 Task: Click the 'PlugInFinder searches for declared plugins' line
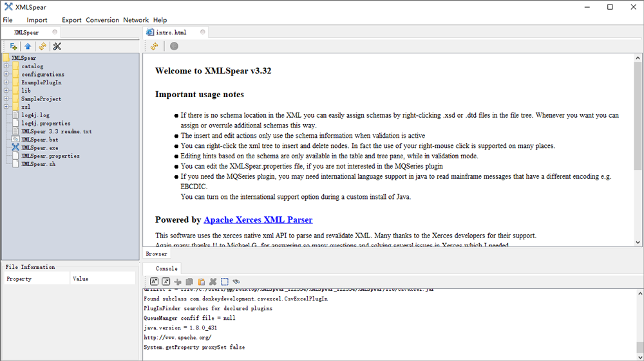pos(208,308)
